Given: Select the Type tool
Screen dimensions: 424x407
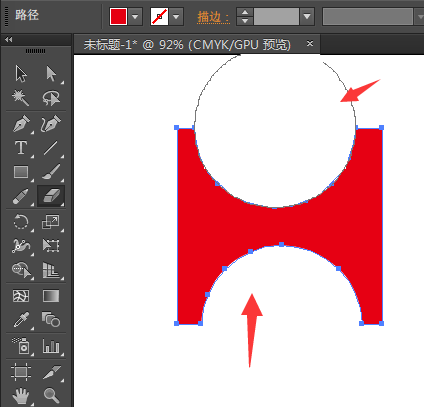Looking at the screenshot, I should [x=21, y=147].
